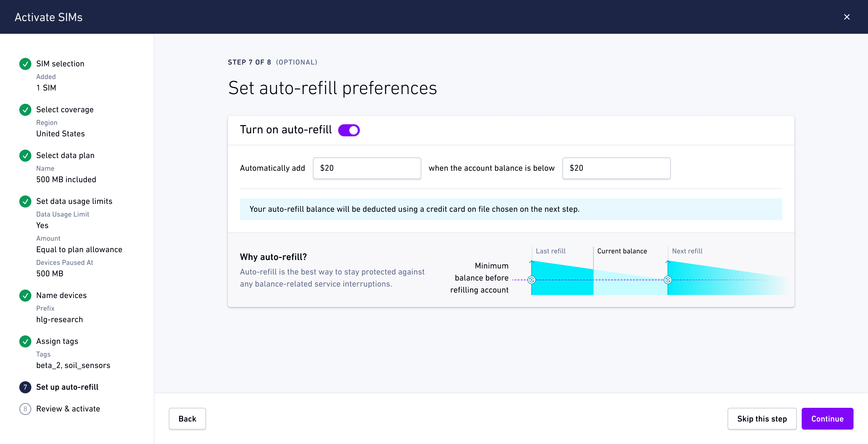868x444 pixels.
Task: Click the Name devices completed check icon
Action: pos(25,296)
